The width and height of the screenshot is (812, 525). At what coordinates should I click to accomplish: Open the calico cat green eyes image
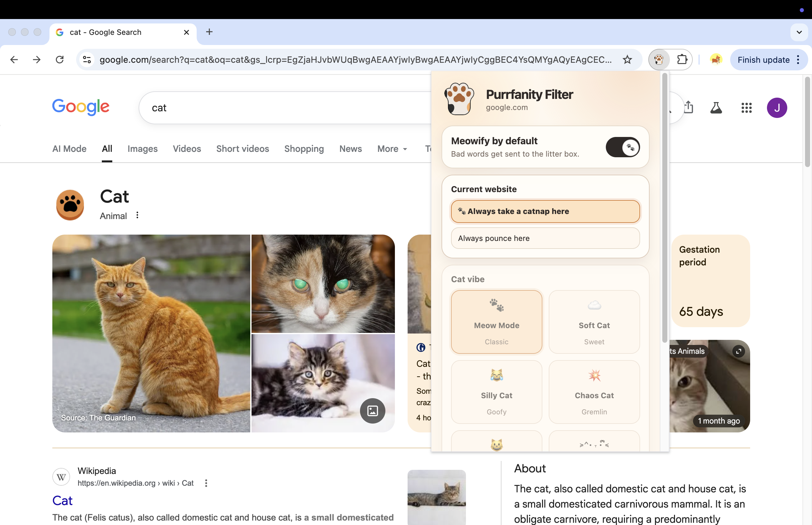point(323,283)
